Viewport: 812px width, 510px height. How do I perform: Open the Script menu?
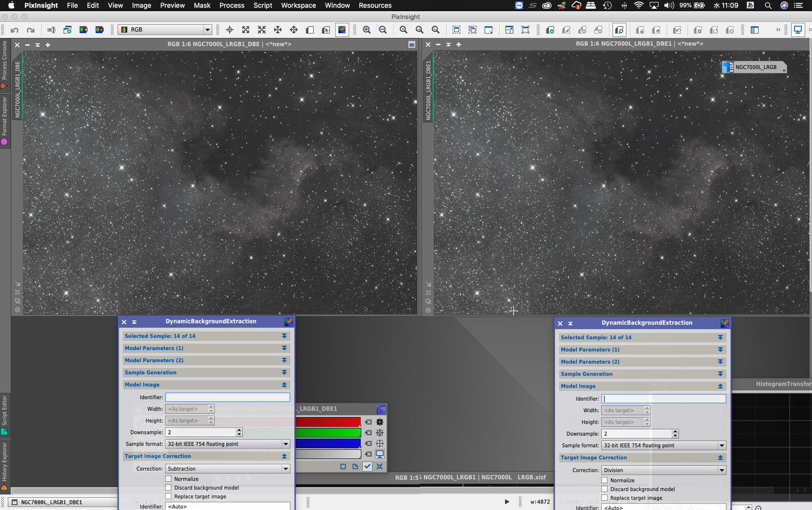click(262, 6)
